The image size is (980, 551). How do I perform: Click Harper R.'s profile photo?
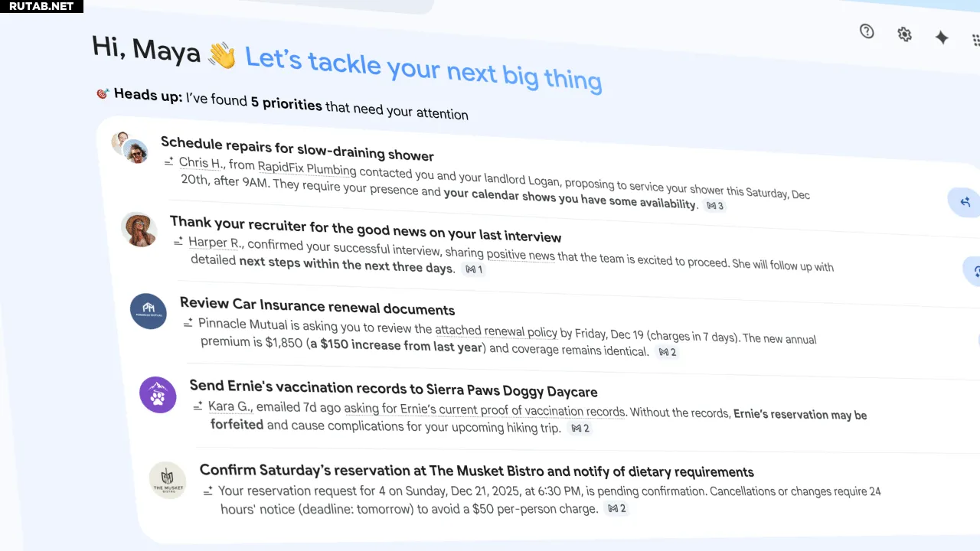139,230
